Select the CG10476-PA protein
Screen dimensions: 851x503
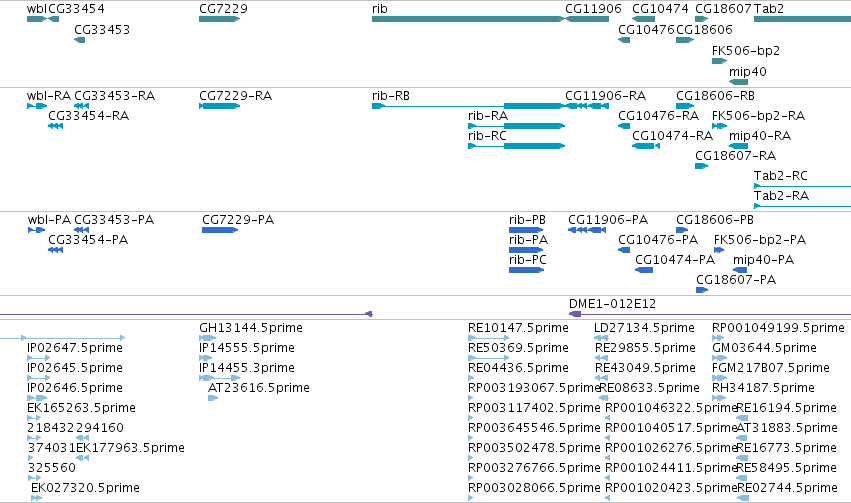(x=624, y=250)
